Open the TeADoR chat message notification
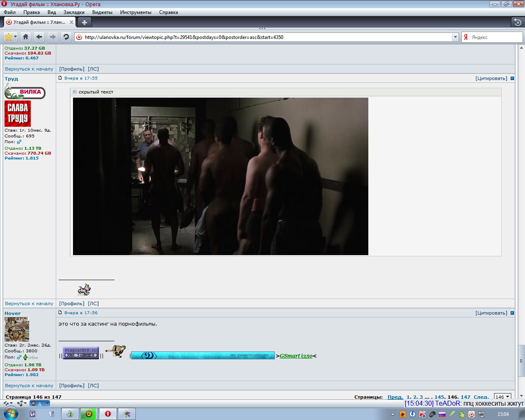 tap(464, 404)
